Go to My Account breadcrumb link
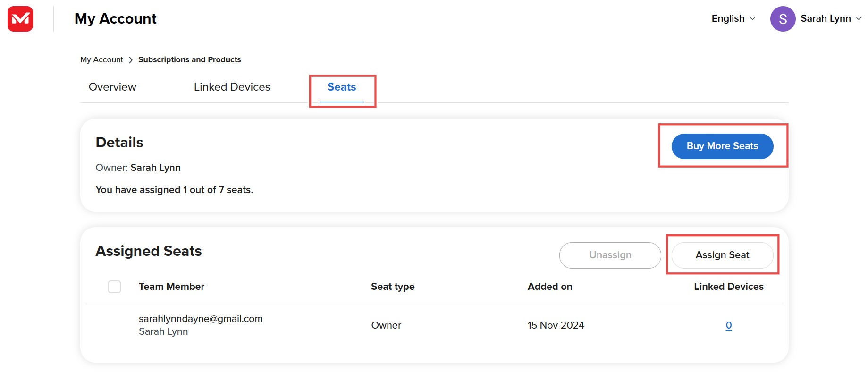The width and height of the screenshot is (868, 373). 101,59
